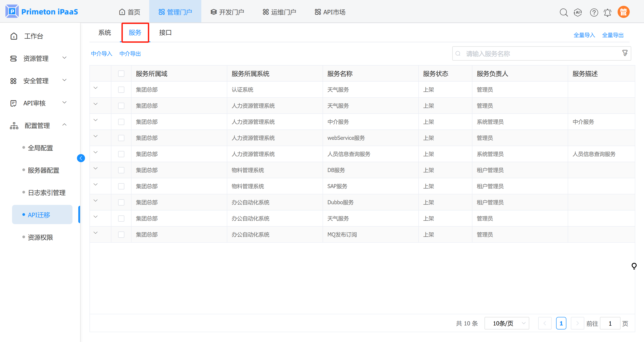This screenshot has width=644, height=342.
Task: Open the 开发门户 top menu
Action: pos(227,12)
